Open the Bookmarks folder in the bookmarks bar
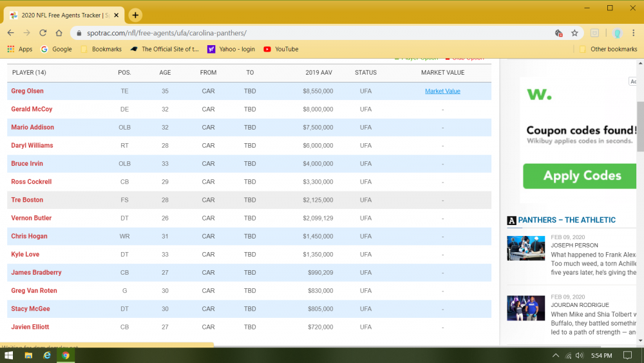Viewport: 644px width, 363px height. pos(102,49)
